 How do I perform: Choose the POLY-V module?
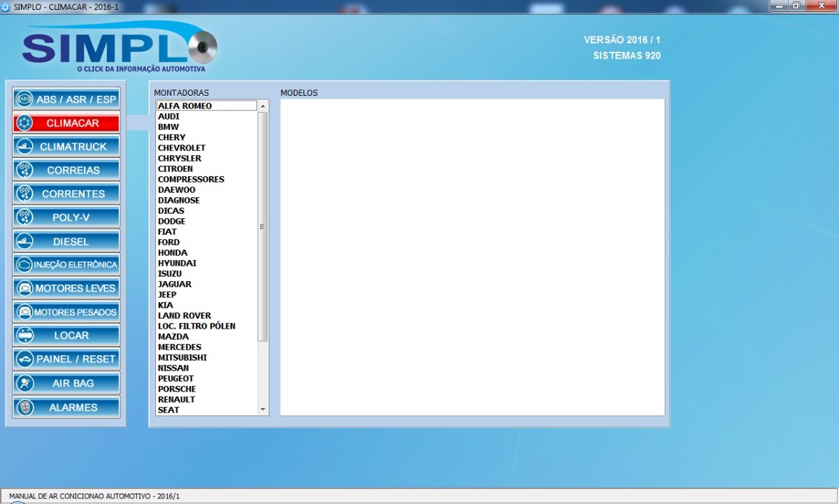(x=66, y=217)
